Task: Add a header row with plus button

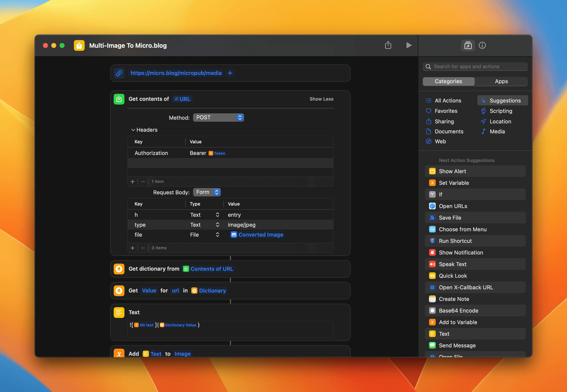Action: 132,181
